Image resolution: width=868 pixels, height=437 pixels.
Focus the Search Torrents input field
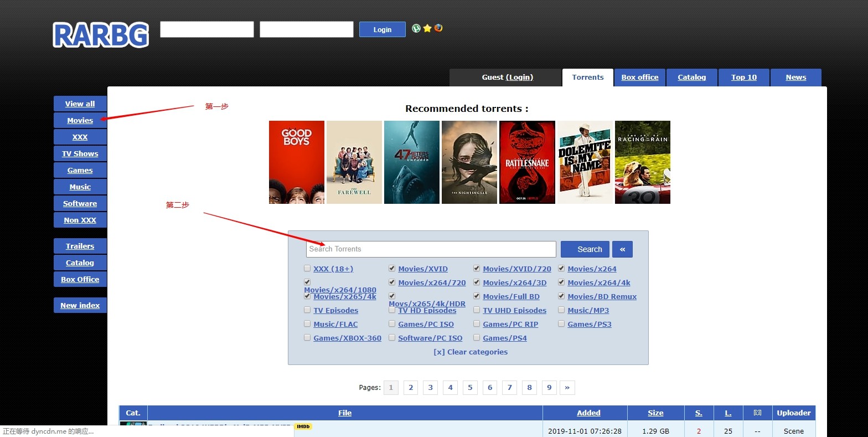click(x=431, y=249)
